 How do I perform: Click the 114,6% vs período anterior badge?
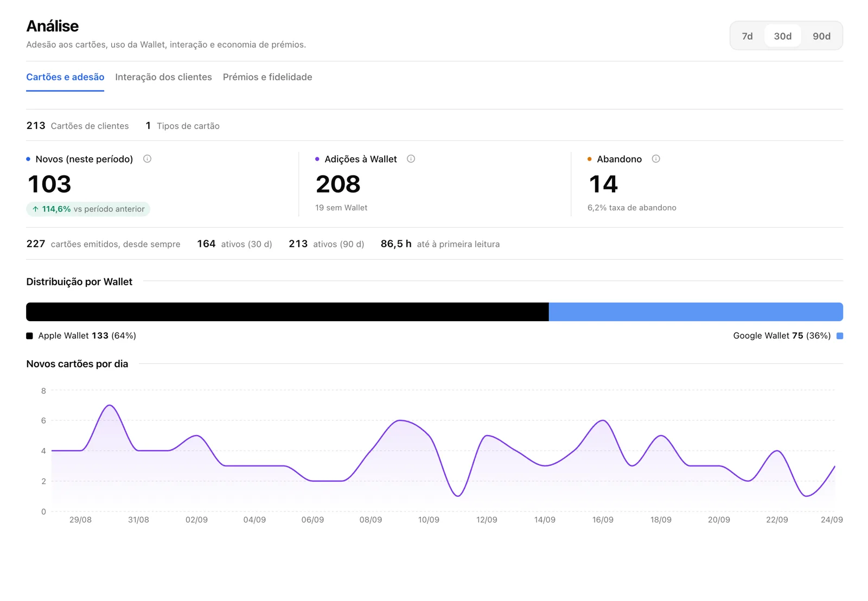(x=88, y=209)
